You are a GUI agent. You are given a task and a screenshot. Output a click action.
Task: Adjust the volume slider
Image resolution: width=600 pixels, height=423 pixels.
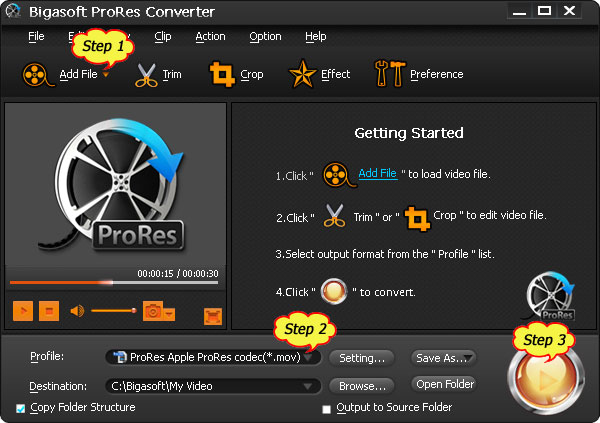114,310
